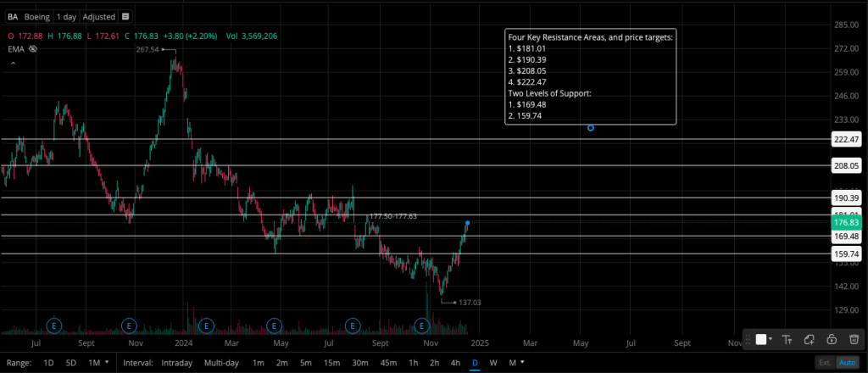Select the 1h interval
This screenshot has width=868, height=373.
coord(413,363)
